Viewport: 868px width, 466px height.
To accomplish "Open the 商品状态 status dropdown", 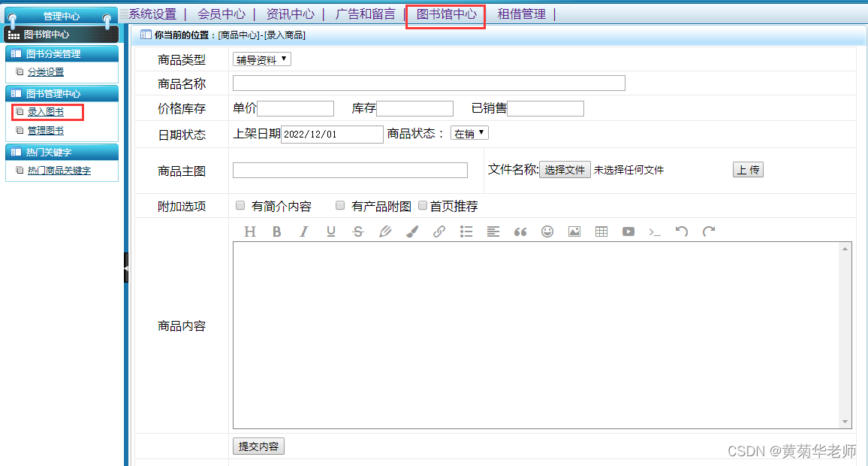I will (x=469, y=132).
